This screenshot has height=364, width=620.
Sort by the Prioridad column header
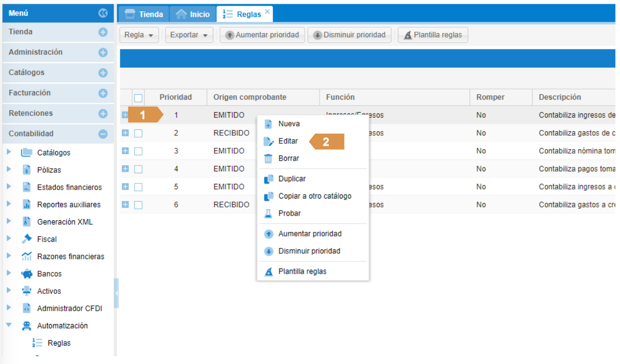[175, 97]
